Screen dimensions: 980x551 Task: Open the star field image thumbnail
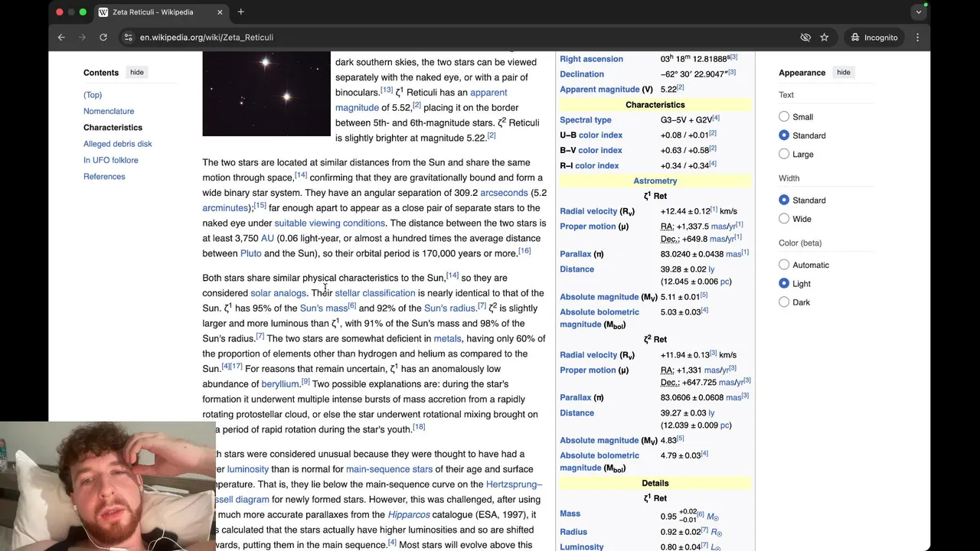click(266, 93)
